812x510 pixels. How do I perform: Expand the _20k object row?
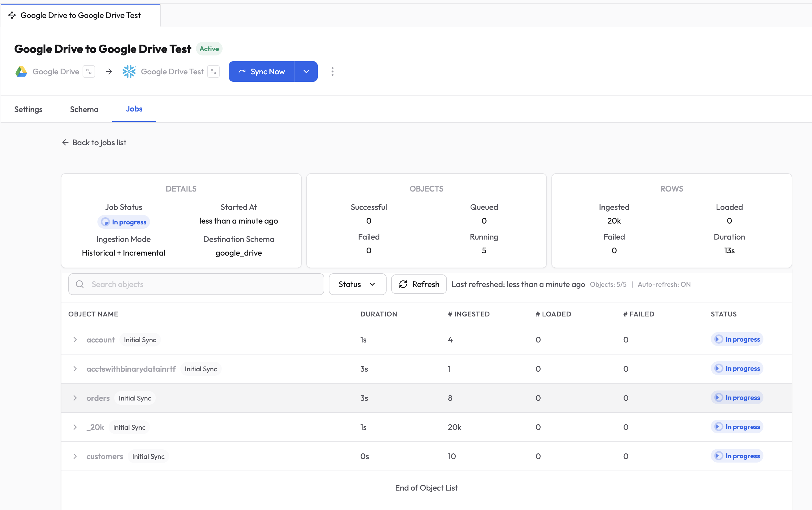coord(75,427)
